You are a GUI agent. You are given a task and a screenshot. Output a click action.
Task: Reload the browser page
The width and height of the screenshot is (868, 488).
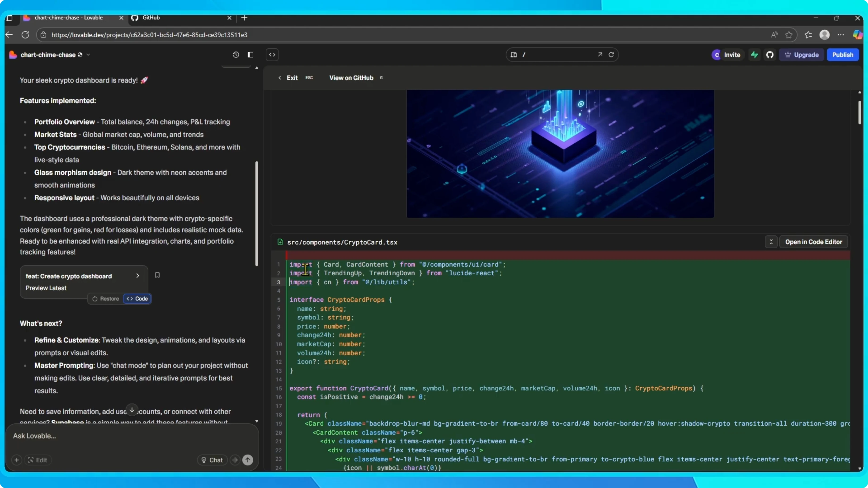(x=25, y=35)
